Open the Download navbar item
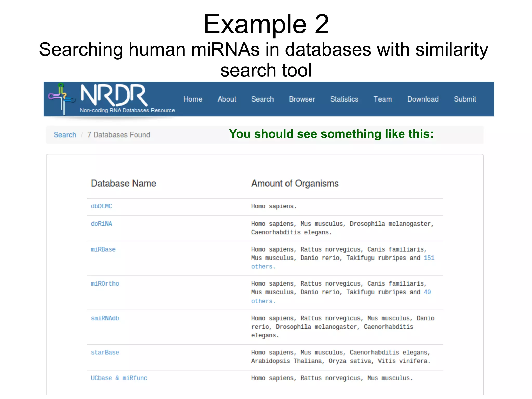Image resolution: width=532 pixels, height=399 pixels. [x=423, y=99]
